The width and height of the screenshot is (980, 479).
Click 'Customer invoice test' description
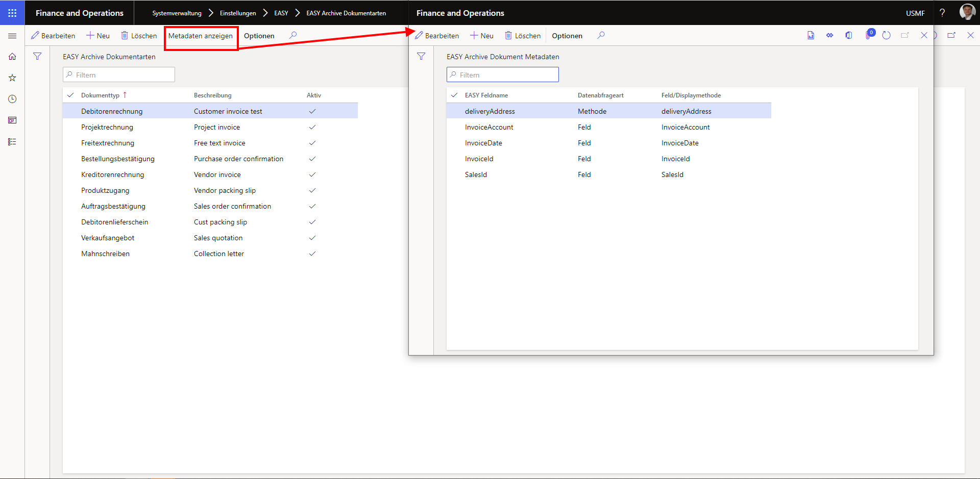tap(228, 111)
